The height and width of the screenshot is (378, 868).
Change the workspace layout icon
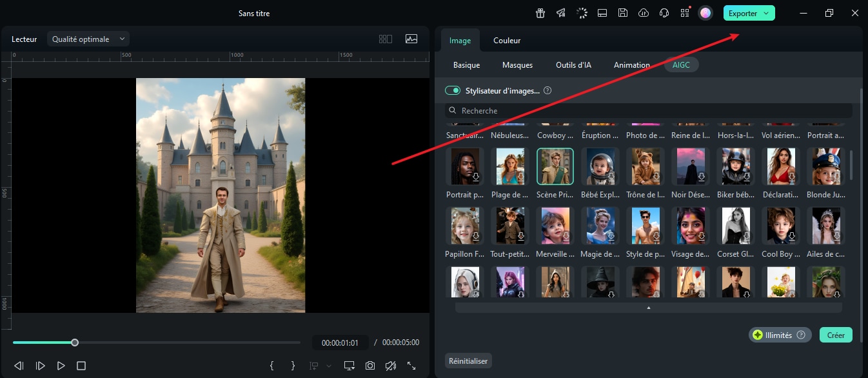coord(602,13)
